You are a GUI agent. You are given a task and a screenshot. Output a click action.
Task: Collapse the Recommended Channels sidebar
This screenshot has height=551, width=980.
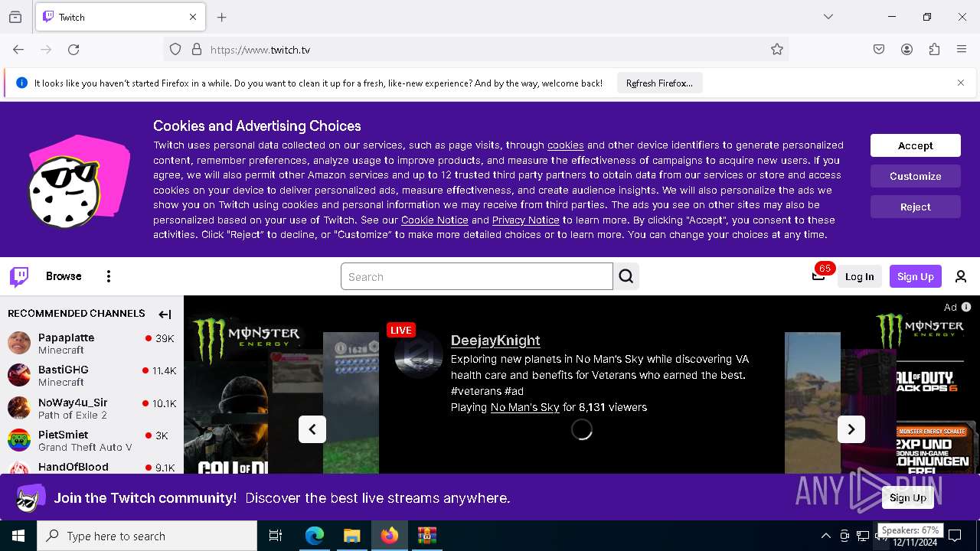(165, 314)
